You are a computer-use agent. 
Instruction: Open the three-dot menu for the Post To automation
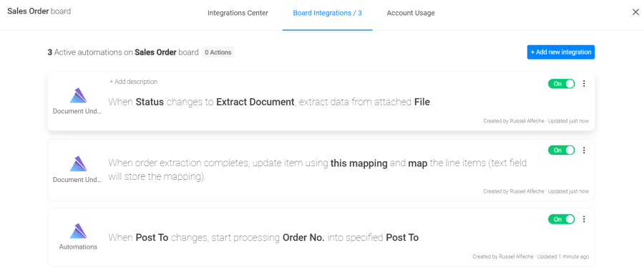[x=584, y=219]
